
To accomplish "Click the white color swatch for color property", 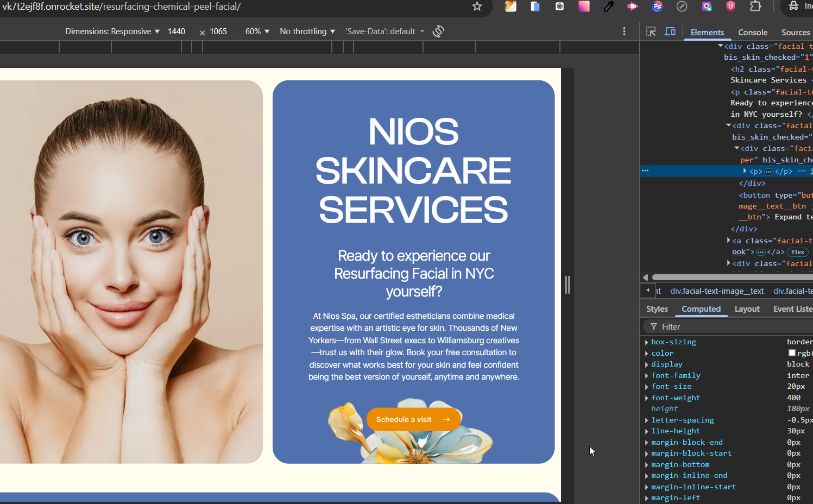I will (792, 353).
